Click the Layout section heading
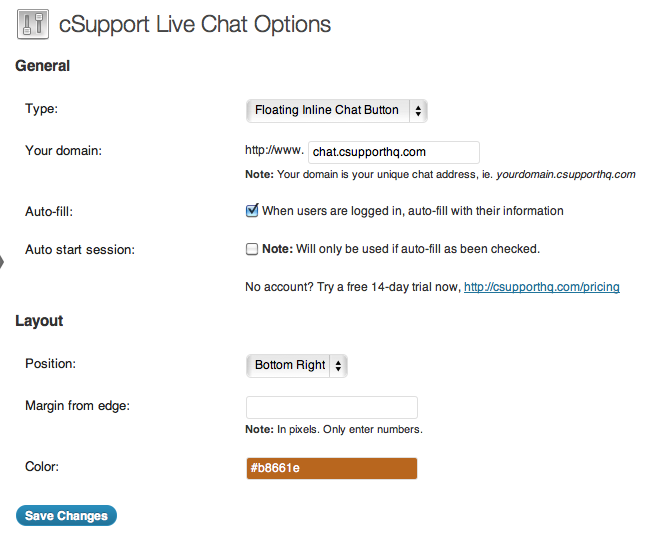646x539 pixels. (39, 321)
